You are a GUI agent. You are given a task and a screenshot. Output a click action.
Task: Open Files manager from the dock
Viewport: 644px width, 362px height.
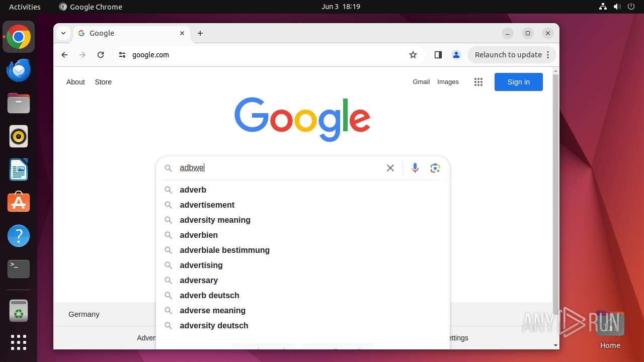(x=19, y=104)
